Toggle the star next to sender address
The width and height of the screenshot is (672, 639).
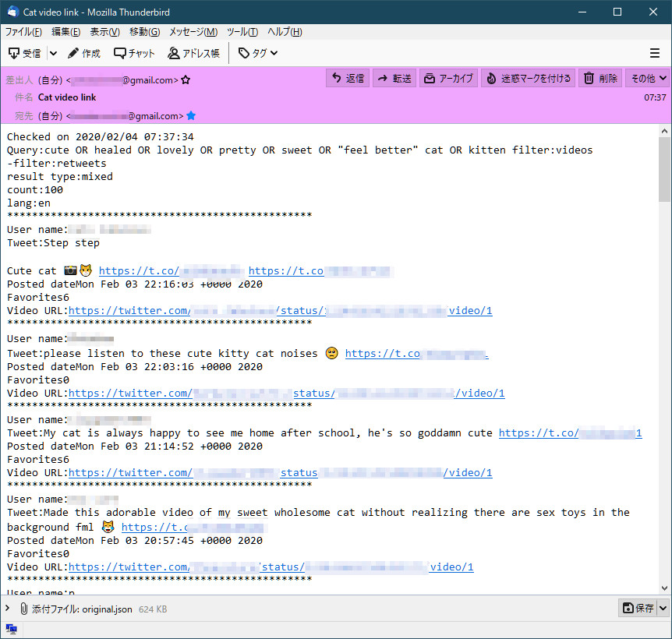click(186, 80)
